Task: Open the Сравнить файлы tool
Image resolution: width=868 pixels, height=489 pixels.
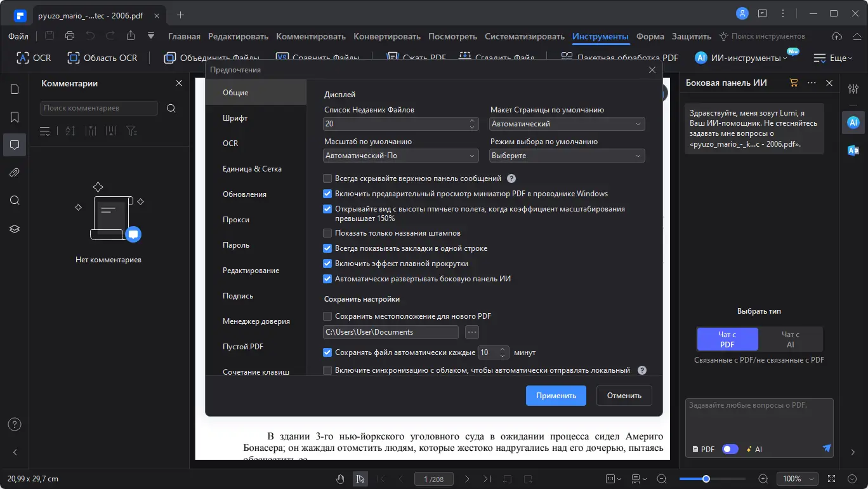Action: [x=324, y=57]
